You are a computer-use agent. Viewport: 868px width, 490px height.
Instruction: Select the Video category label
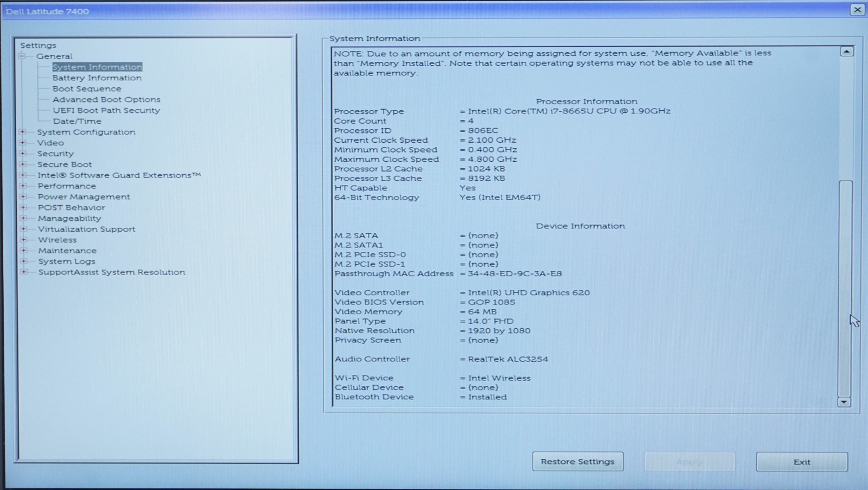50,143
